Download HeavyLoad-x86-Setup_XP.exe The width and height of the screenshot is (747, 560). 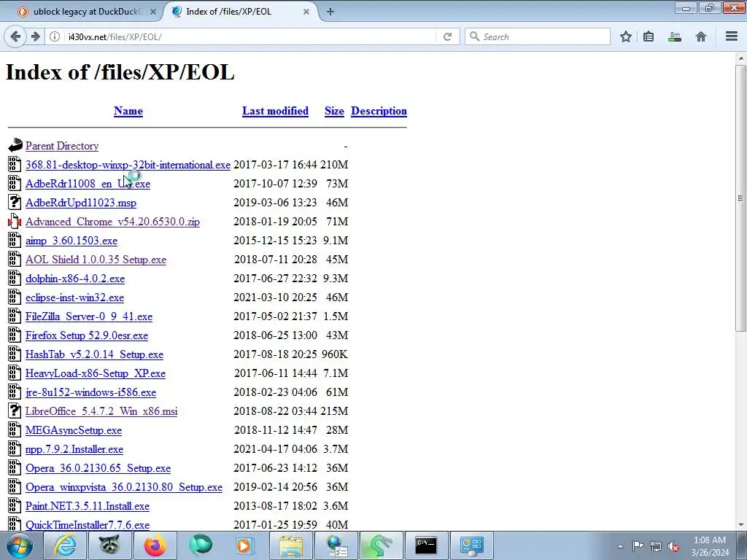[96, 373]
